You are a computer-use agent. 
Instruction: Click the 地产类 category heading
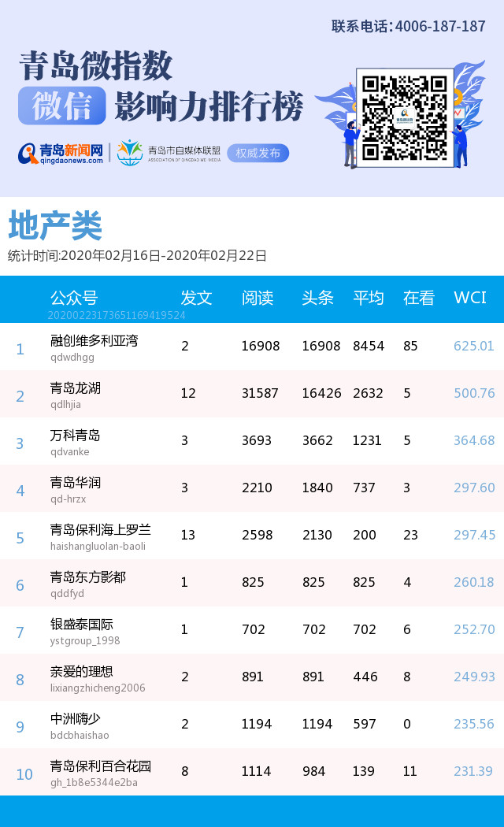click(x=55, y=227)
